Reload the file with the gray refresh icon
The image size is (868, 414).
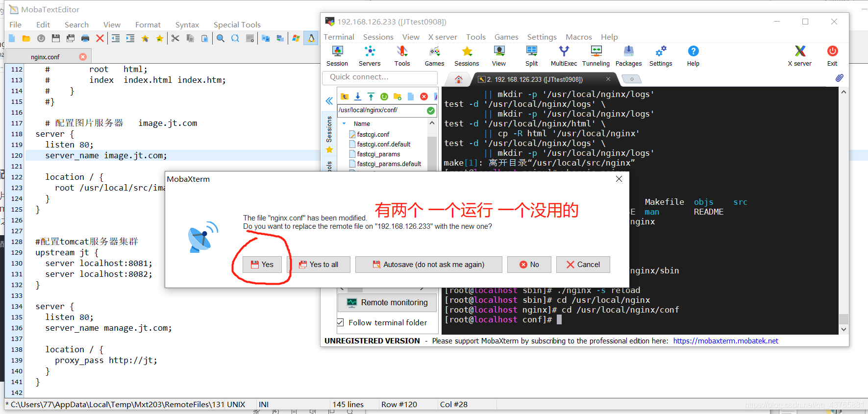(41, 38)
